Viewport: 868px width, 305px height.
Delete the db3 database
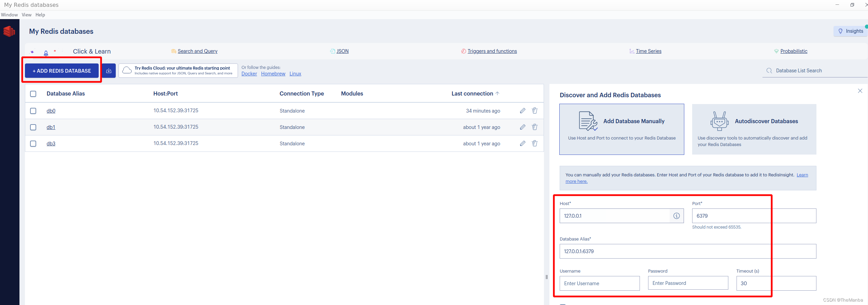(535, 143)
